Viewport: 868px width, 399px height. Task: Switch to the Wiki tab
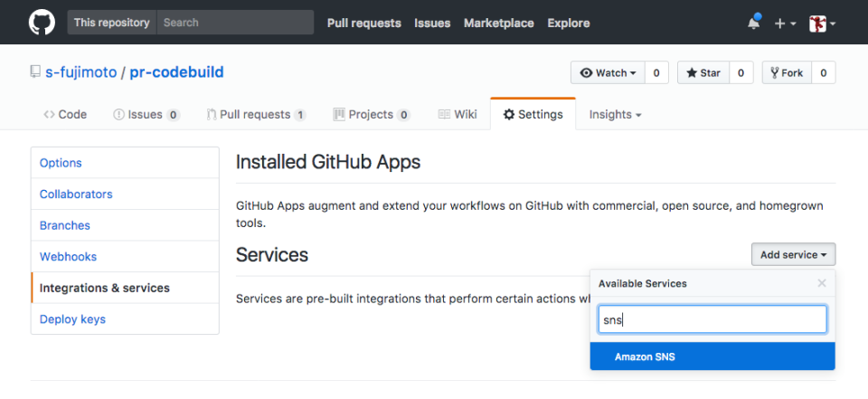pos(458,114)
